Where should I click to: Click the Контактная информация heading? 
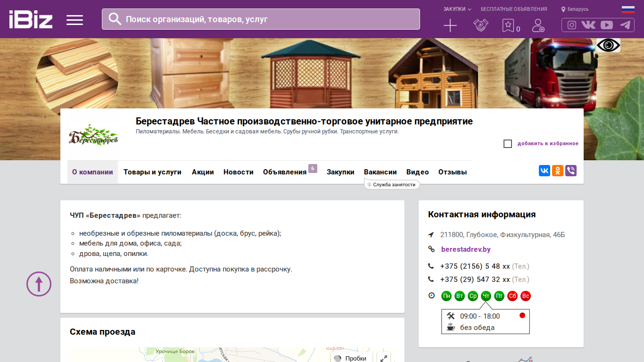[482, 214]
